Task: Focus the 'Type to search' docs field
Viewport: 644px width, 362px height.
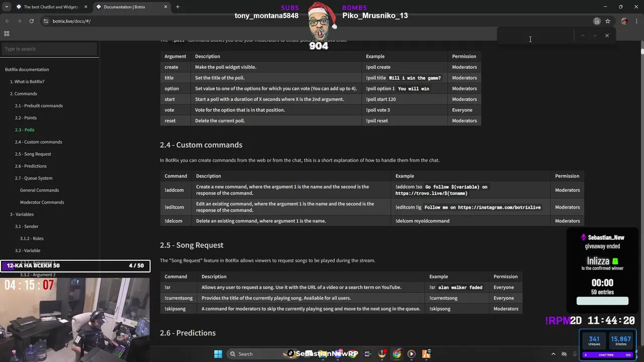Action: tap(49, 49)
